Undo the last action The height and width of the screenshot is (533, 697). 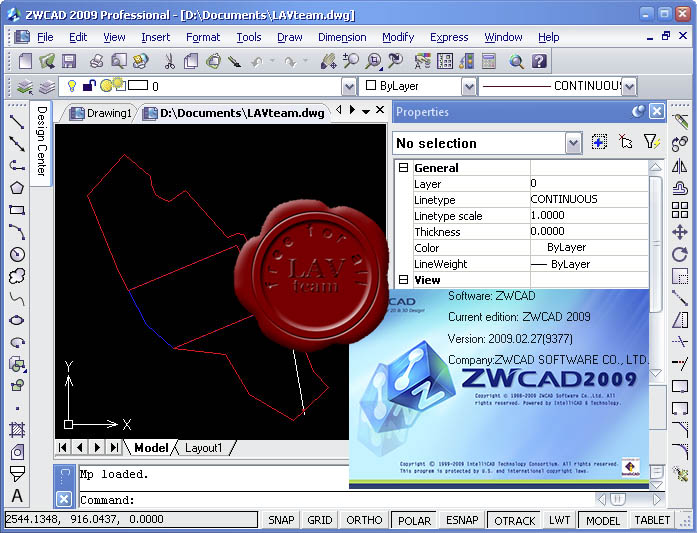coord(257,62)
